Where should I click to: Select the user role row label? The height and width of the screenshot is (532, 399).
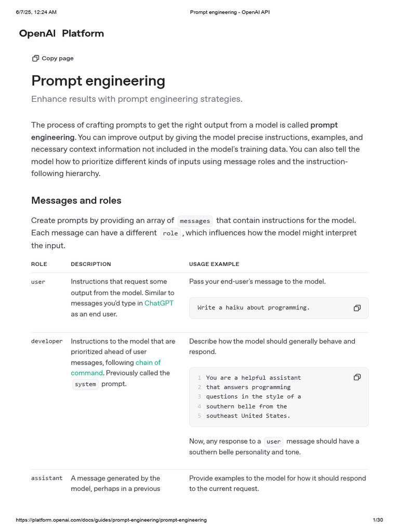pyautogui.click(x=38, y=282)
